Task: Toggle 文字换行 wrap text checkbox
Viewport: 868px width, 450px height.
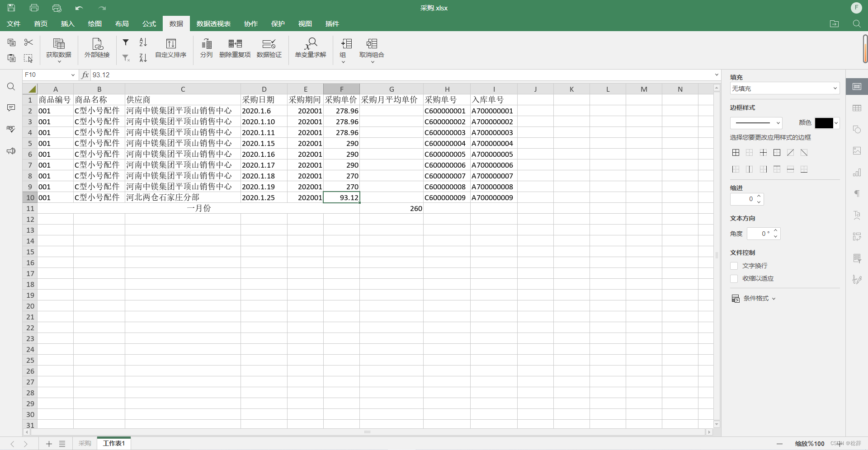Action: click(734, 266)
